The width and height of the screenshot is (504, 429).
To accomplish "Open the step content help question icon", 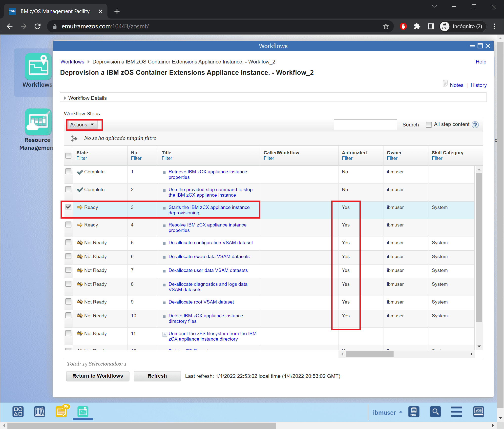I will point(475,125).
